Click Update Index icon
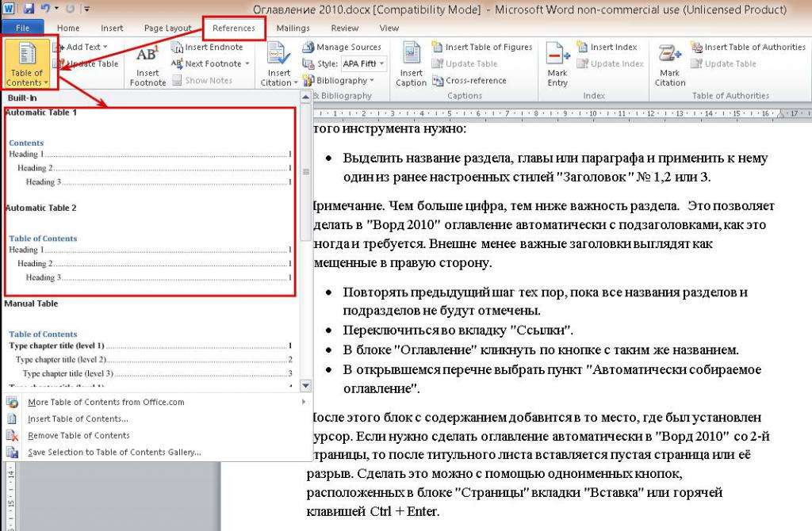Screen dimensions: 812x531 point(582,63)
